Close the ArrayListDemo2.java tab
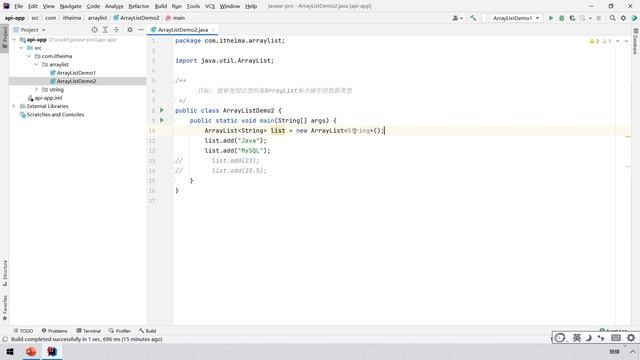 (x=213, y=30)
